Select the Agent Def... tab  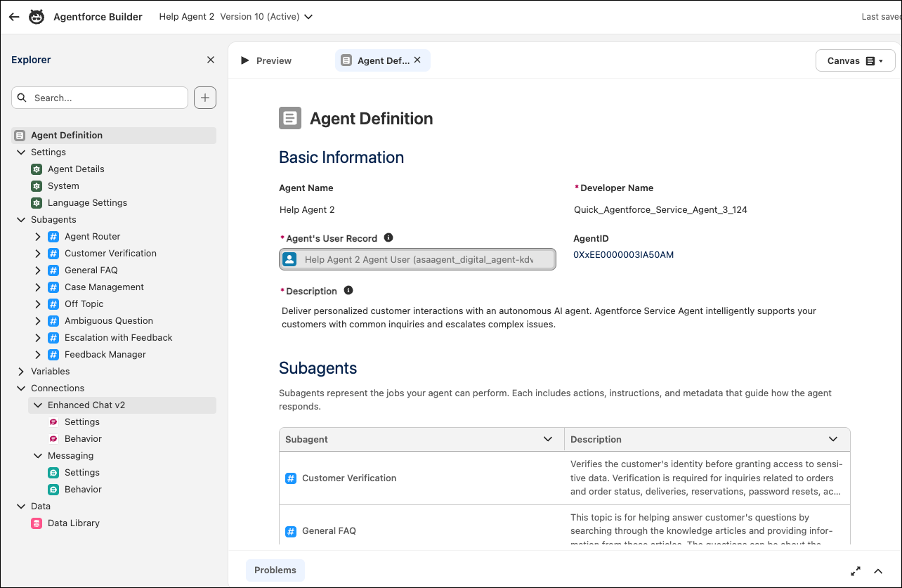383,60
